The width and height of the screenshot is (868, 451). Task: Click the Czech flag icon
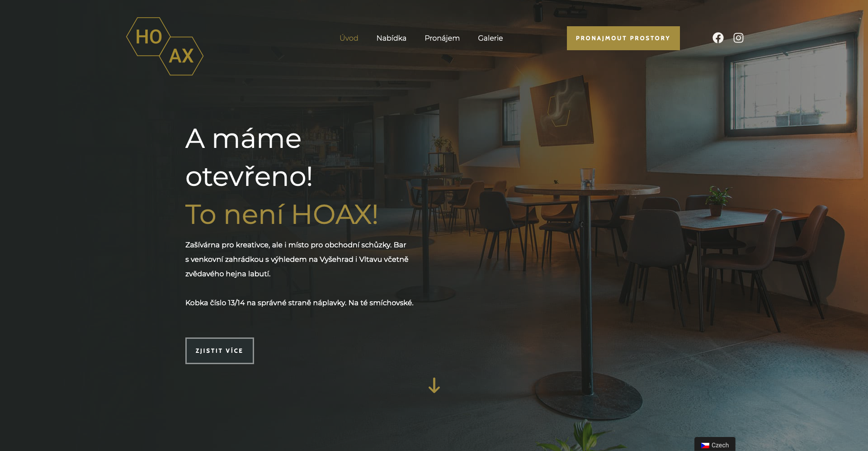tap(705, 445)
